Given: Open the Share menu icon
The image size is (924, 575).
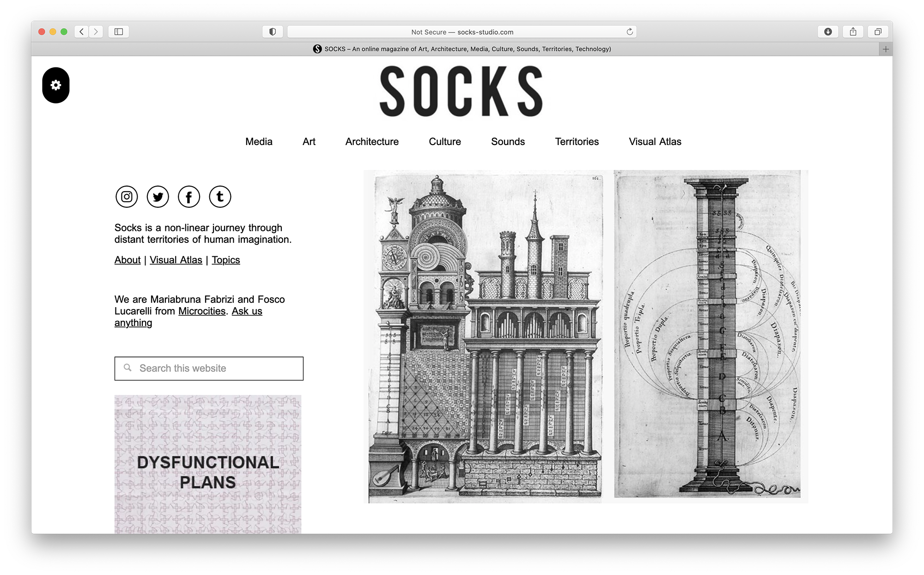Looking at the screenshot, I should pos(853,32).
